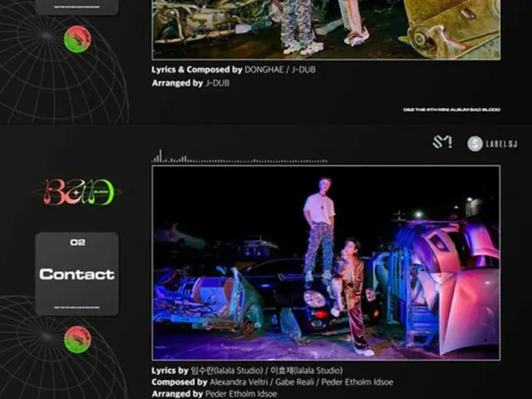Select the "02" track number
The image size is (532, 399).
[x=77, y=242]
